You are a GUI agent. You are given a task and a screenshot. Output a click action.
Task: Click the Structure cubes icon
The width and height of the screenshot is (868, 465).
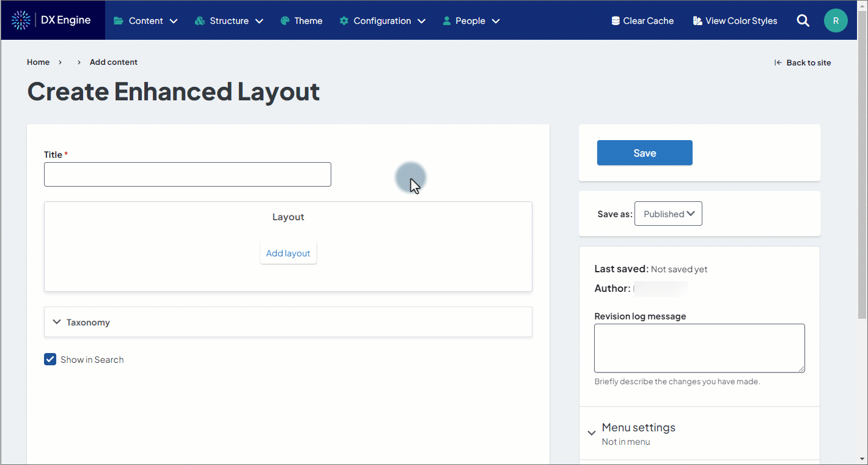pyautogui.click(x=199, y=21)
